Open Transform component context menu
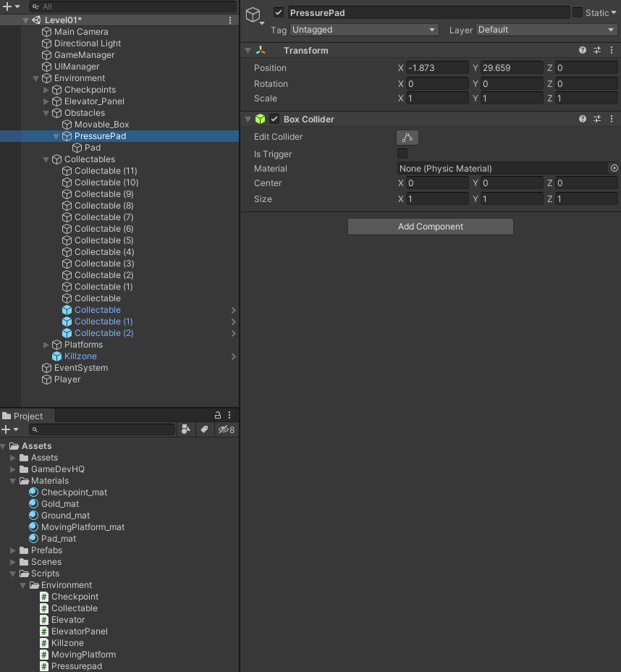This screenshot has width=621, height=672. [x=612, y=50]
